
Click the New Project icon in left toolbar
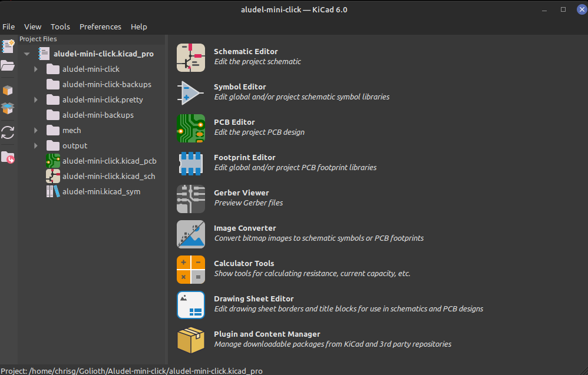pos(8,47)
